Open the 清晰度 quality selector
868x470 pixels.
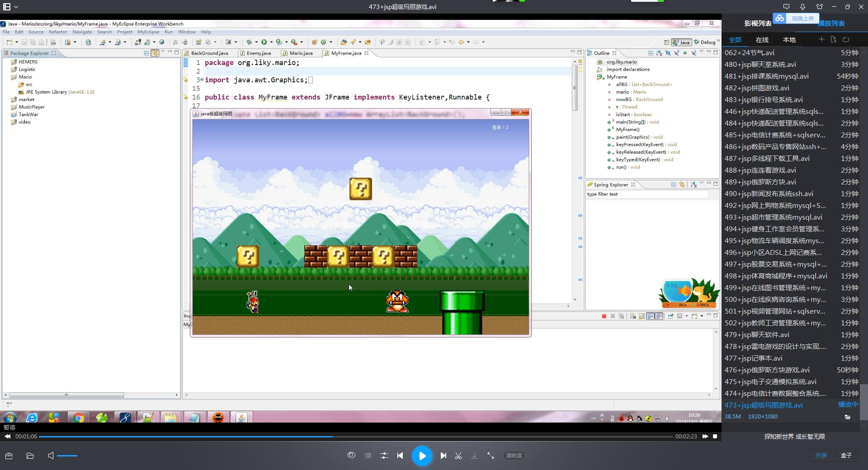point(514,456)
